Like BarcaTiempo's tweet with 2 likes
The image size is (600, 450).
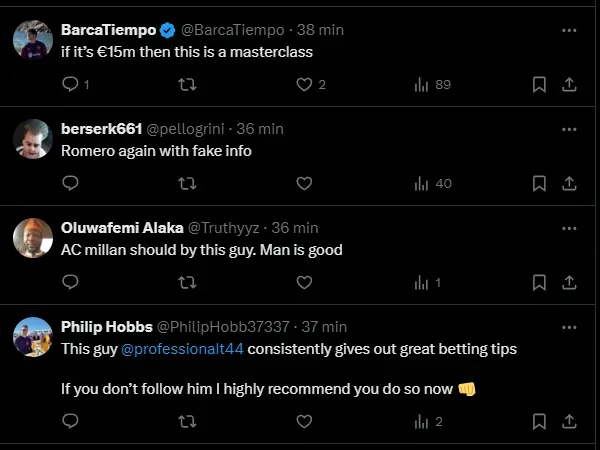[x=305, y=85]
